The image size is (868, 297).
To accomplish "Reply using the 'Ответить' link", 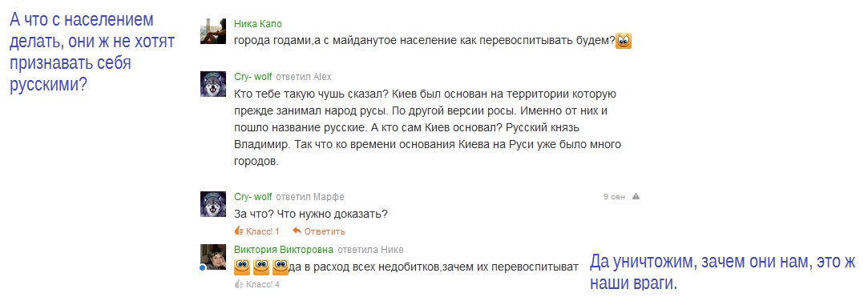I will pyautogui.click(x=325, y=231).
